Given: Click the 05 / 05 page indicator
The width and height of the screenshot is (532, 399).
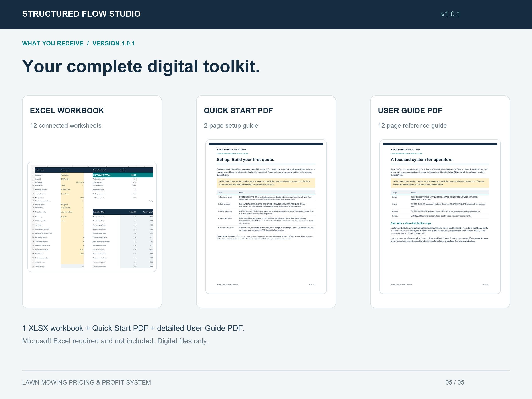Looking at the screenshot, I should coord(455,382).
